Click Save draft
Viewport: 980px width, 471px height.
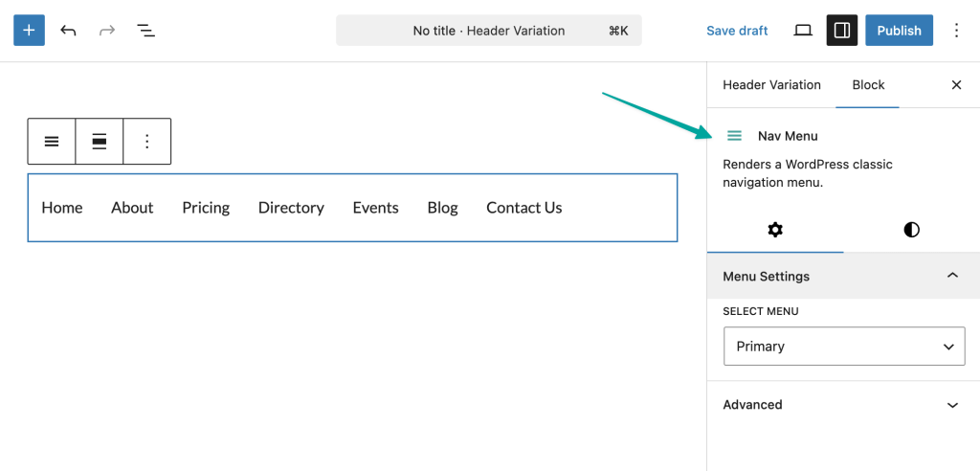coord(737,31)
